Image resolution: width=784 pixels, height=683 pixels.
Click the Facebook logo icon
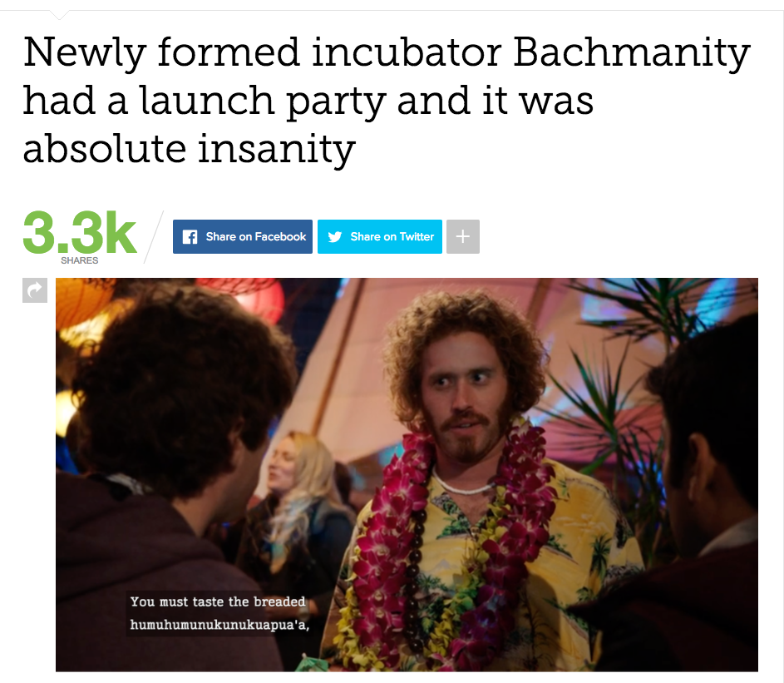[x=190, y=236]
